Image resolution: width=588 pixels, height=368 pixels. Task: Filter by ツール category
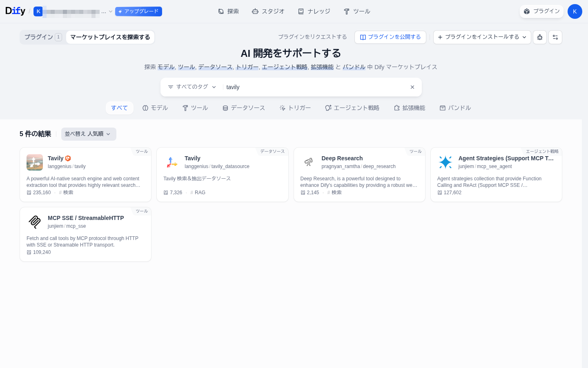195,108
